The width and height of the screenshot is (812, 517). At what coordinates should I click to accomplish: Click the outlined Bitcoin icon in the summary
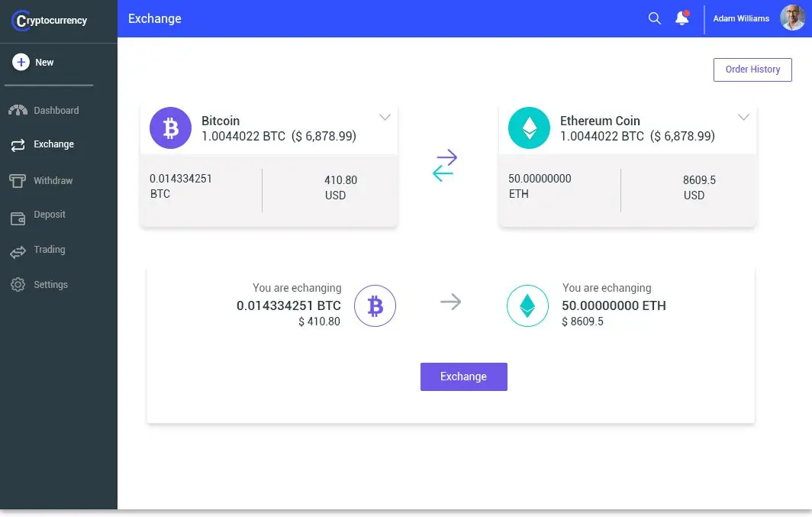pyautogui.click(x=375, y=305)
